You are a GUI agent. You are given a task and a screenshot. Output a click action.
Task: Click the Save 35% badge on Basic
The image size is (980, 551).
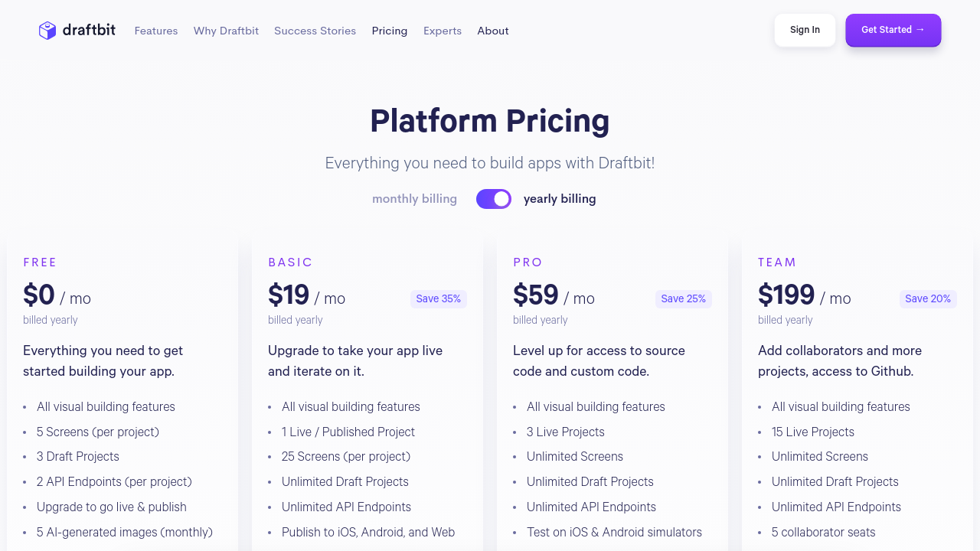point(439,299)
